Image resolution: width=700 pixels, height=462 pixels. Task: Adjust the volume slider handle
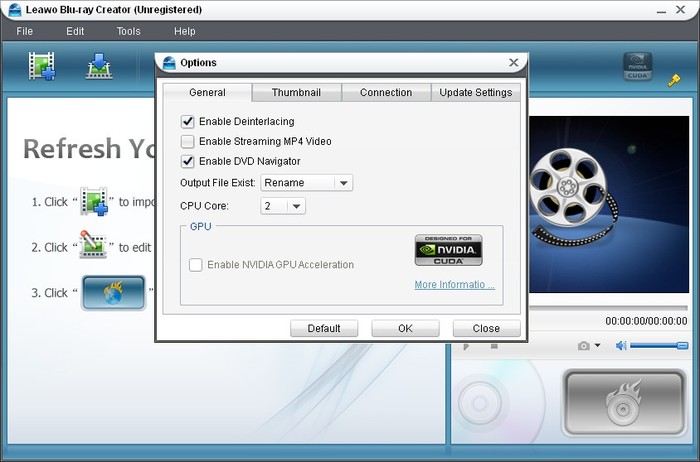point(682,346)
